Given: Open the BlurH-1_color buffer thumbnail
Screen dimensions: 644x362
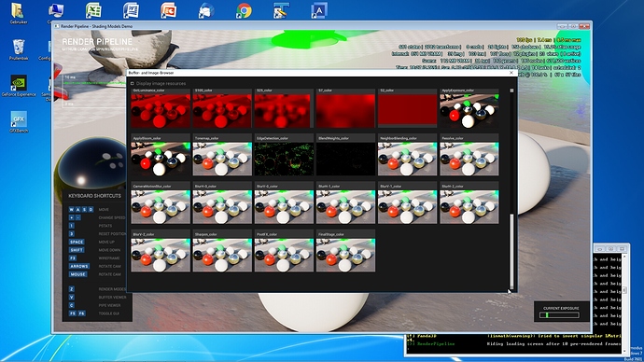Looking at the screenshot, I should click(x=345, y=207).
